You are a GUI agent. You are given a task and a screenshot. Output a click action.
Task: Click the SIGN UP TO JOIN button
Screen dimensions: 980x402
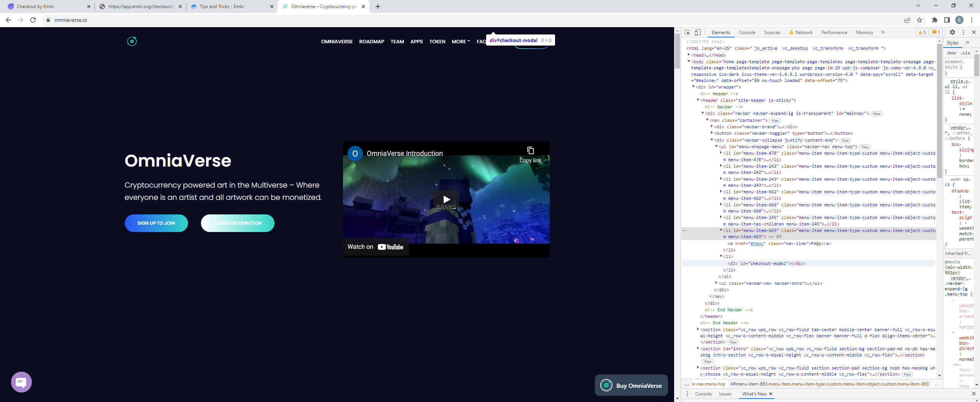click(156, 223)
